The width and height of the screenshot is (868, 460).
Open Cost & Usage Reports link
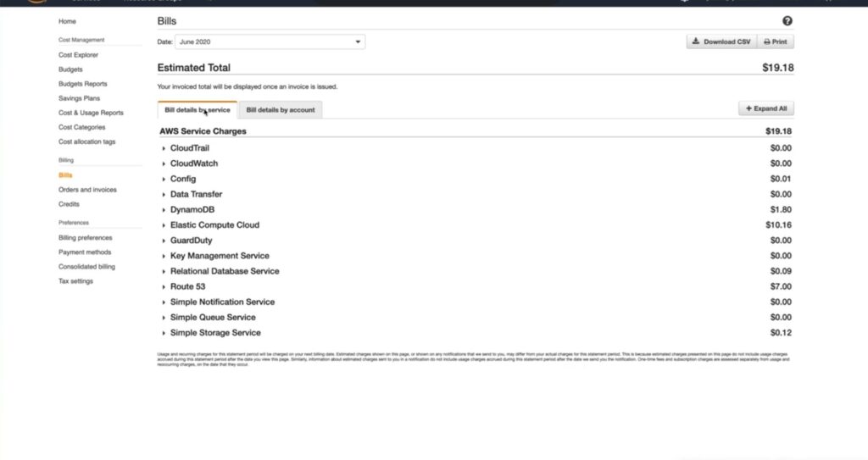click(x=91, y=113)
